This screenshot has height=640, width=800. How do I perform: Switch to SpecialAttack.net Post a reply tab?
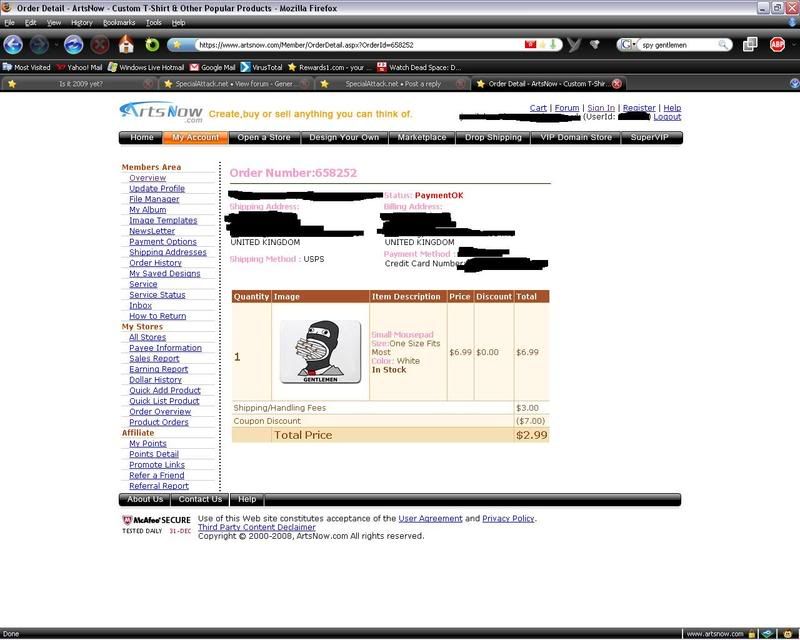392,84
